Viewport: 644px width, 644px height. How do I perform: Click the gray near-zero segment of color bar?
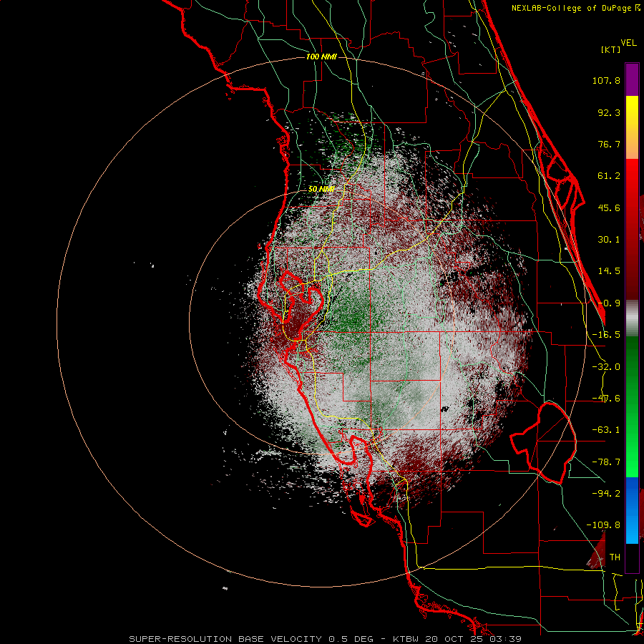(x=632, y=318)
